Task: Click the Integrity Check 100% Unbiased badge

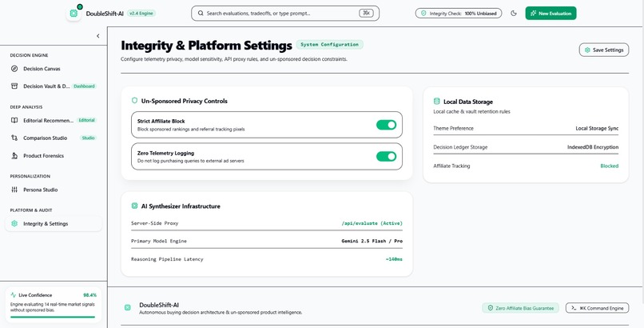Action: pyautogui.click(x=459, y=13)
